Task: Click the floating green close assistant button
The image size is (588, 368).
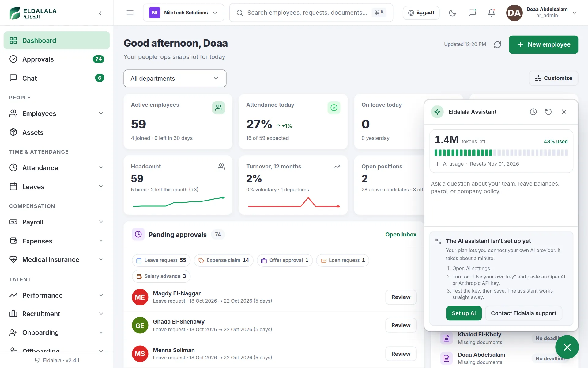Action: [567, 347]
